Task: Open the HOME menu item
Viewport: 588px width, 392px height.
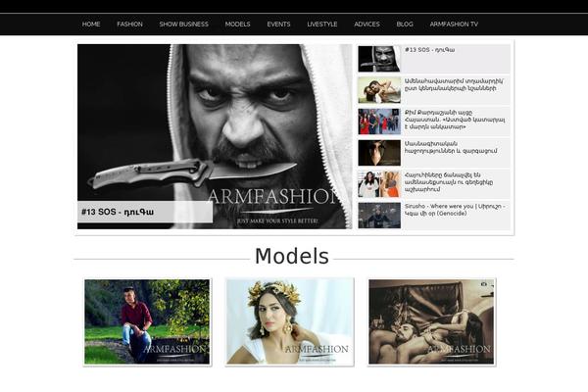Action: pyautogui.click(x=91, y=24)
